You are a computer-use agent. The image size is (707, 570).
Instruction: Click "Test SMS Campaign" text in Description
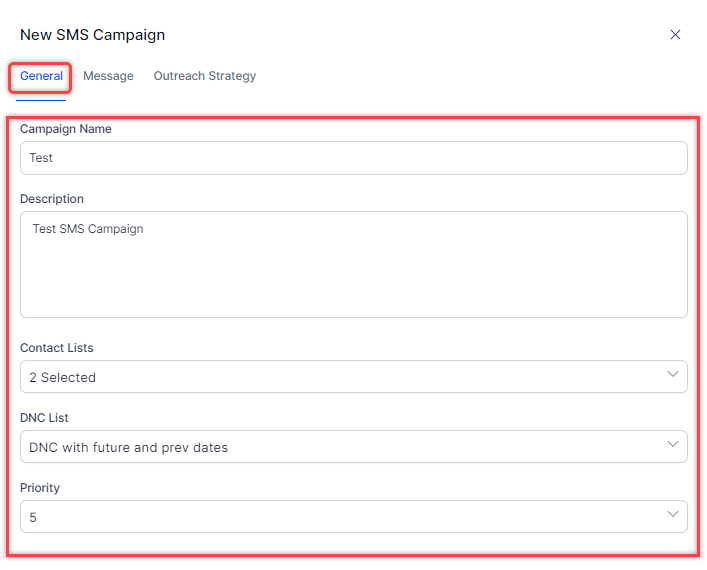pos(88,229)
